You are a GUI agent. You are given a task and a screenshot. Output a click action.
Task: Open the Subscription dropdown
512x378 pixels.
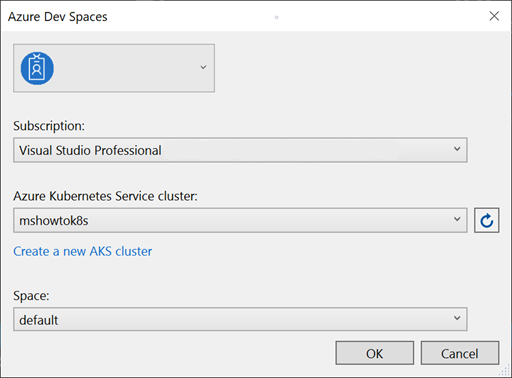click(x=240, y=150)
